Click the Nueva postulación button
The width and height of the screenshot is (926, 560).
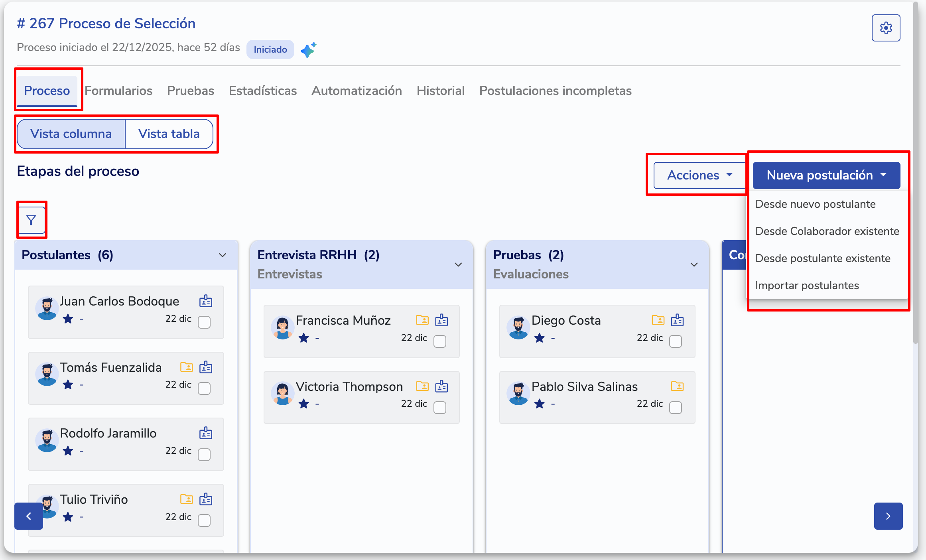tap(826, 175)
